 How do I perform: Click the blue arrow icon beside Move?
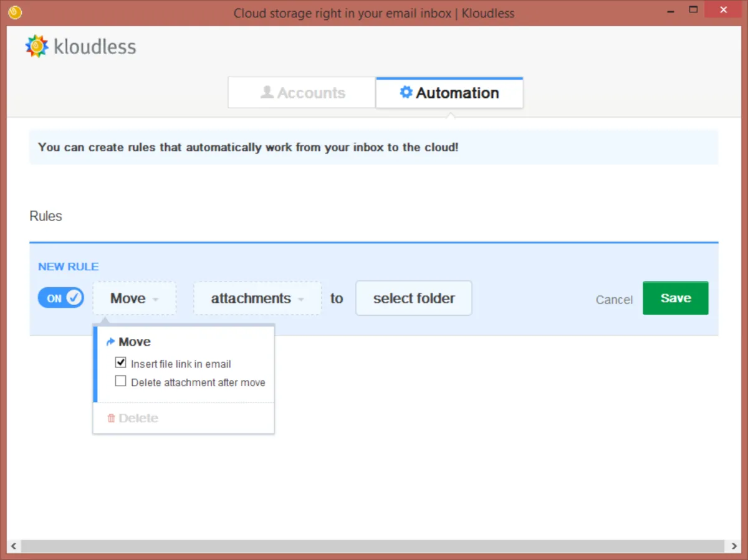pos(111,341)
